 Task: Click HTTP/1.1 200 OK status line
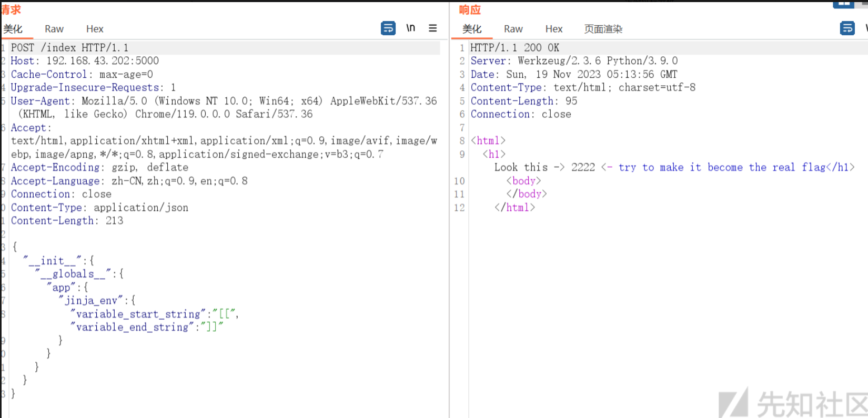(514, 48)
